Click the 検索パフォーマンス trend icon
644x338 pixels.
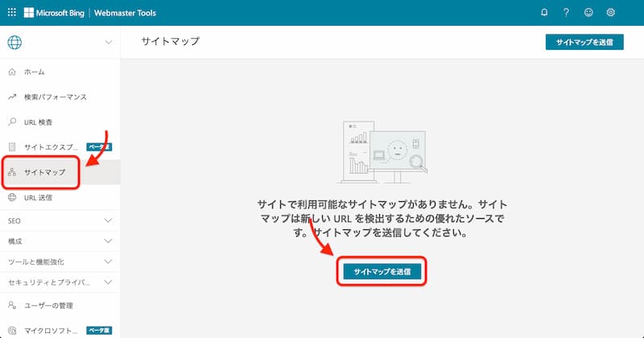tap(12, 97)
